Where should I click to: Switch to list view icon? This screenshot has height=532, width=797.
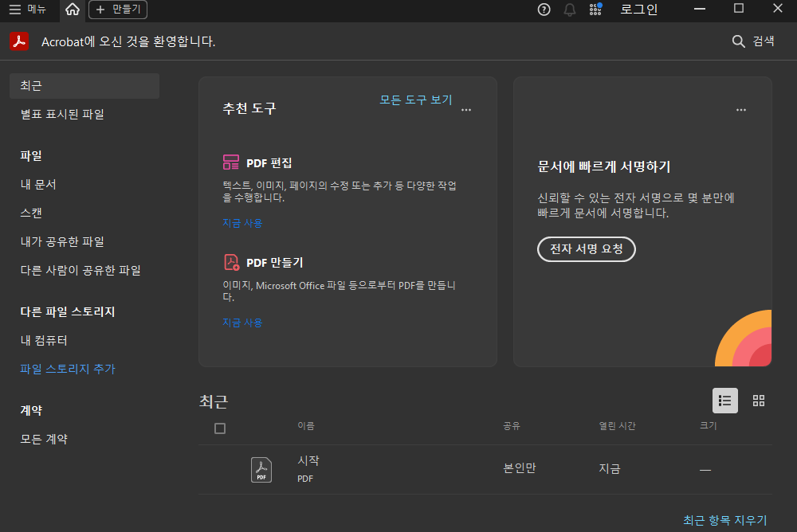(x=724, y=401)
